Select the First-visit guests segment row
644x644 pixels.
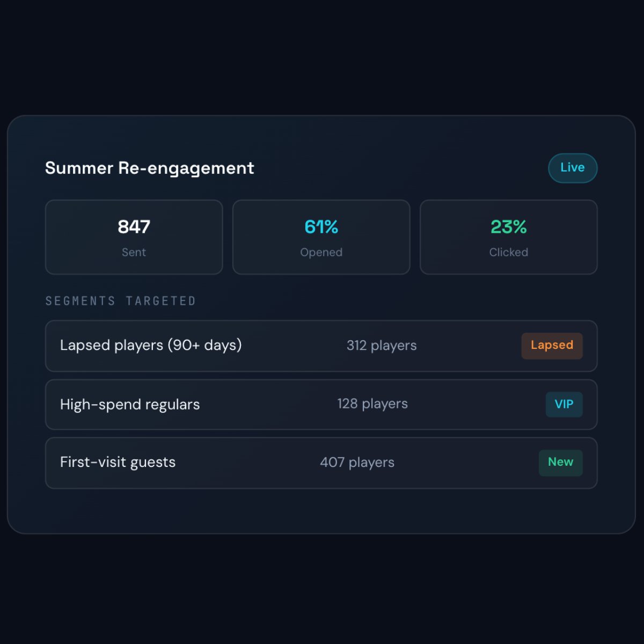coord(321,463)
